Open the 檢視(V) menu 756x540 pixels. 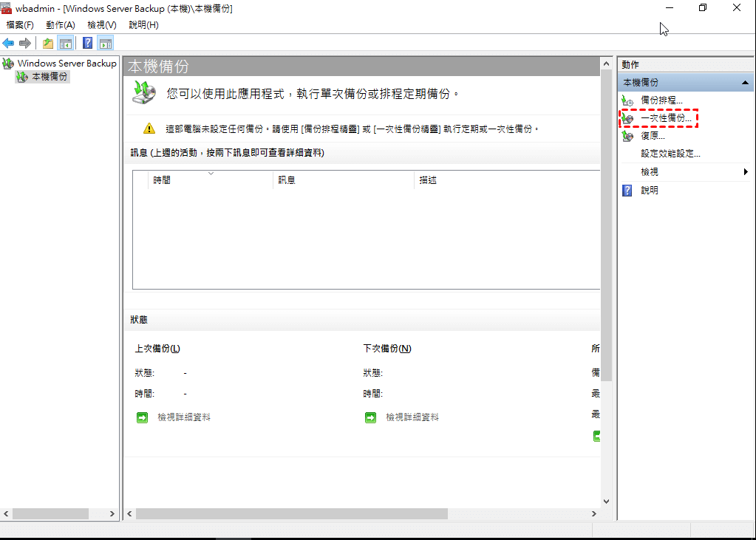click(x=102, y=25)
